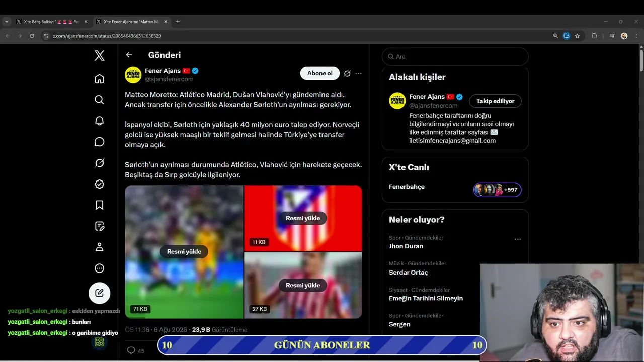Go to X home via the X logo

[x=100, y=55]
